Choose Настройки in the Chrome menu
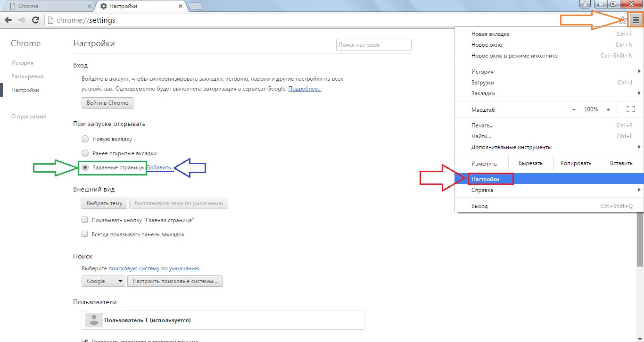Viewport: 644px width, 342px height. 486,179
